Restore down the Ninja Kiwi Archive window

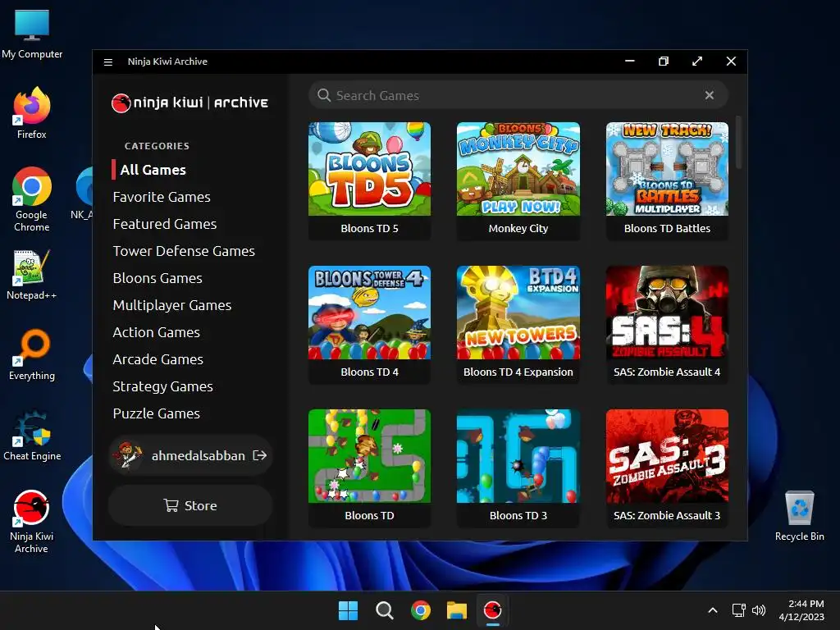pyautogui.click(x=663, y=62)
